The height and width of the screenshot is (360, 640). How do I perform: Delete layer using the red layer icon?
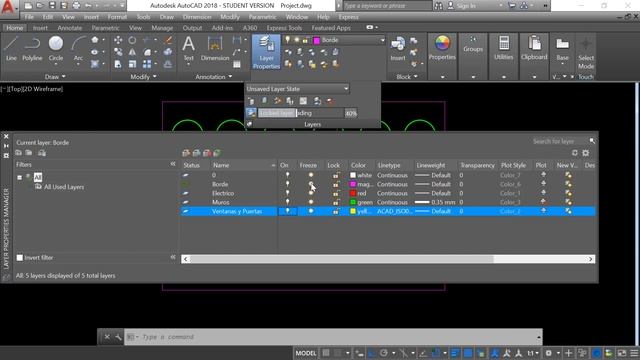207,153
